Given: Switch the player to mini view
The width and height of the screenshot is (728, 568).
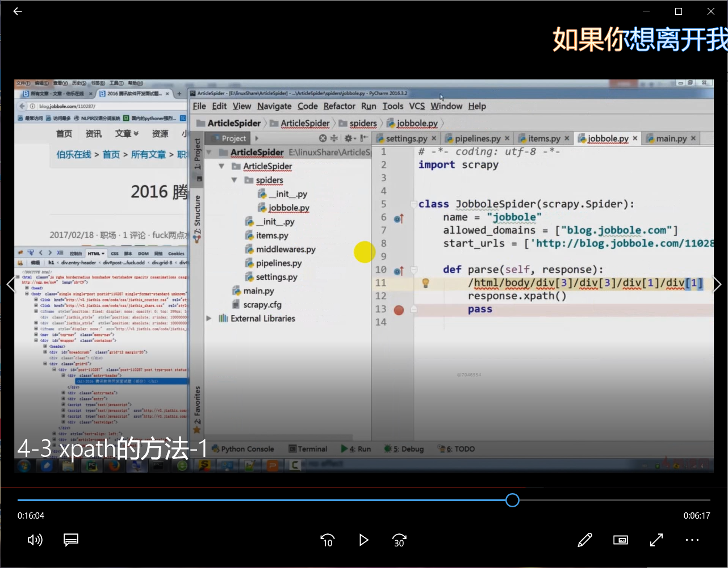Looking at the screenshot, I should [621, 540].
